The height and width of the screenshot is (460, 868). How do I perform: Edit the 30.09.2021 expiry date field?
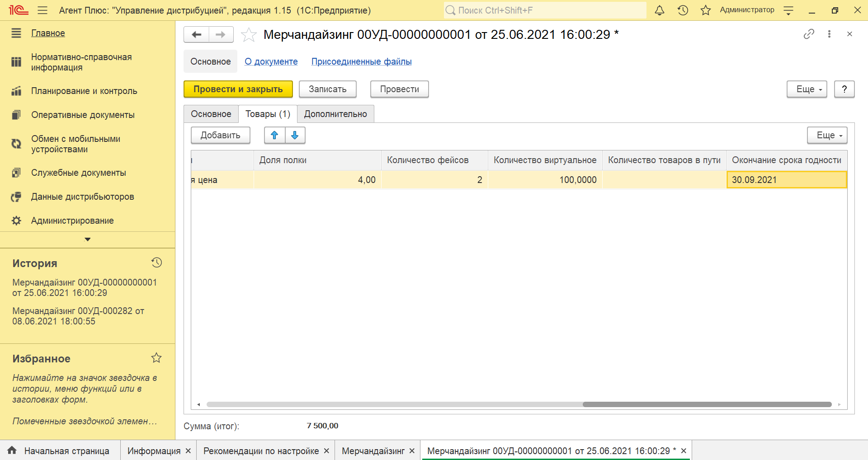(787, 180)
